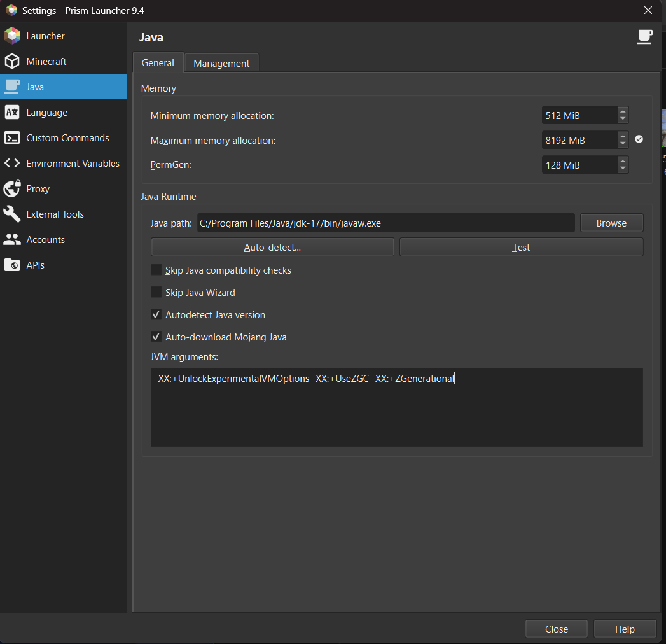Click the Language sidebar label

tap(46, 113)
